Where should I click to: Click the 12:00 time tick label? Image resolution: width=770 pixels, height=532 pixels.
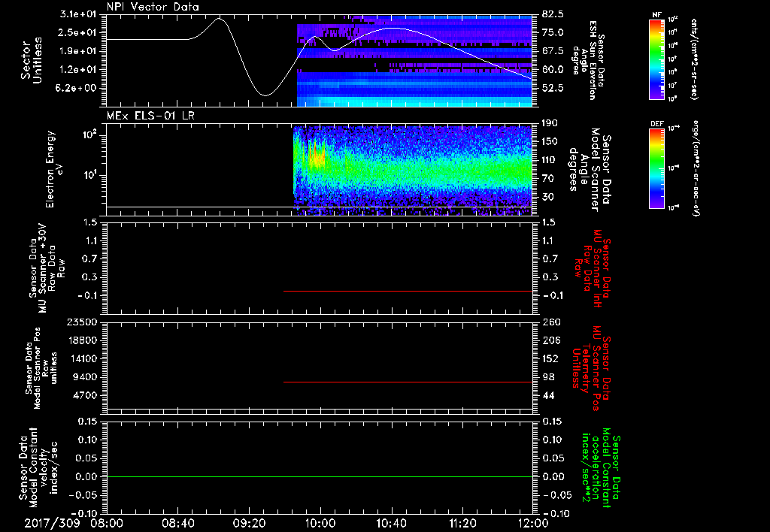(x=533, y=523)
